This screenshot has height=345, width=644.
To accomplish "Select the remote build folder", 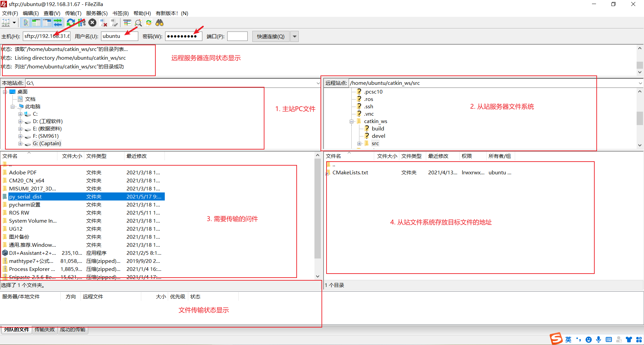I will pos(378,129).
